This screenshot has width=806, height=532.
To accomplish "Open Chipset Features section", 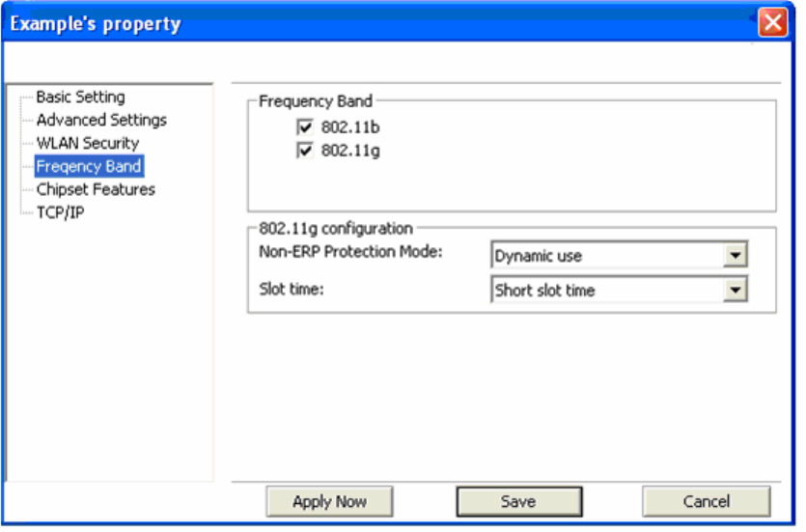I will pos(97,191).
